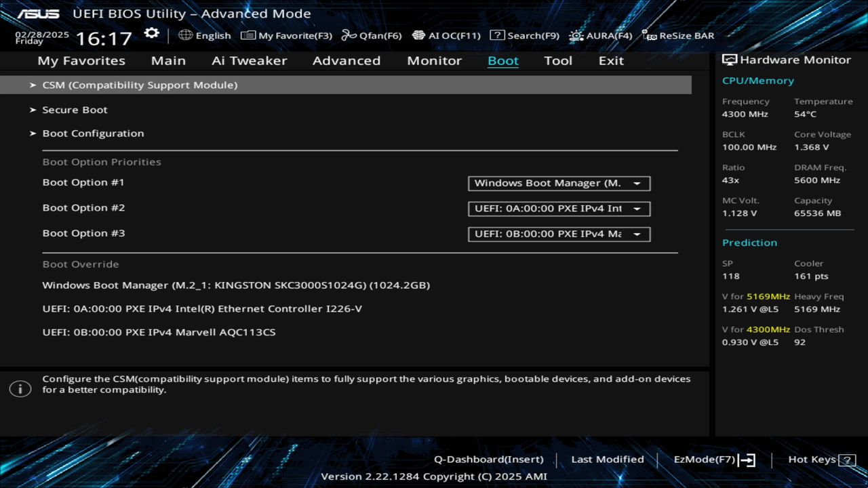Boot override Windows Boot Manager KINGSTON
Viewport: 868px width, 488px height.
[x=236, y=285]
